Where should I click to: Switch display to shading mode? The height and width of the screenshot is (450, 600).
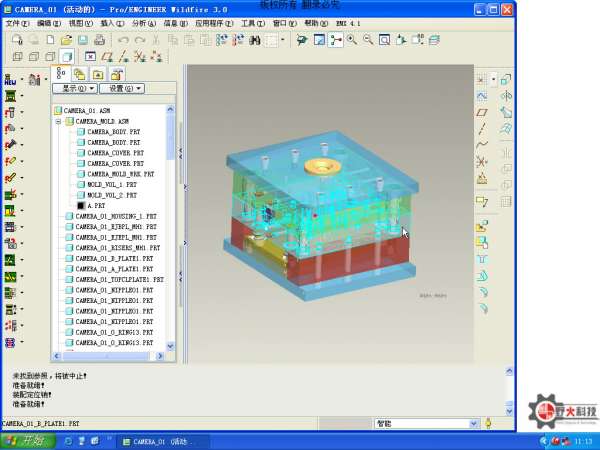(x=67, y=57)
